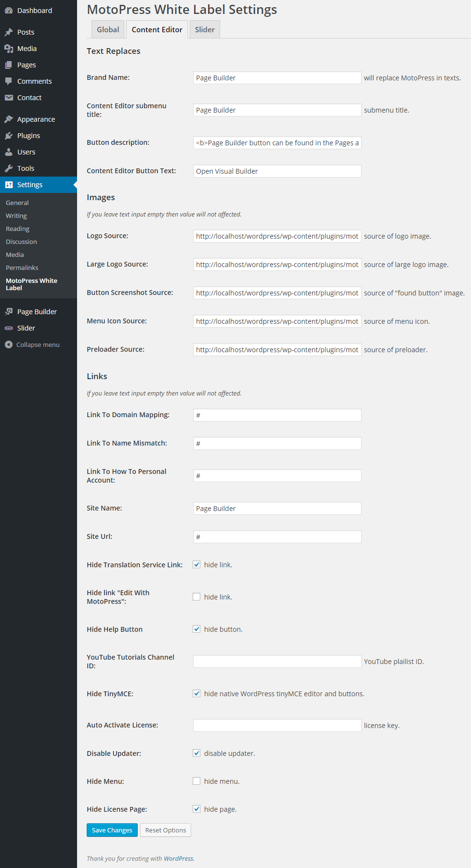Focus the Auto Activate License field

point(277,726)
